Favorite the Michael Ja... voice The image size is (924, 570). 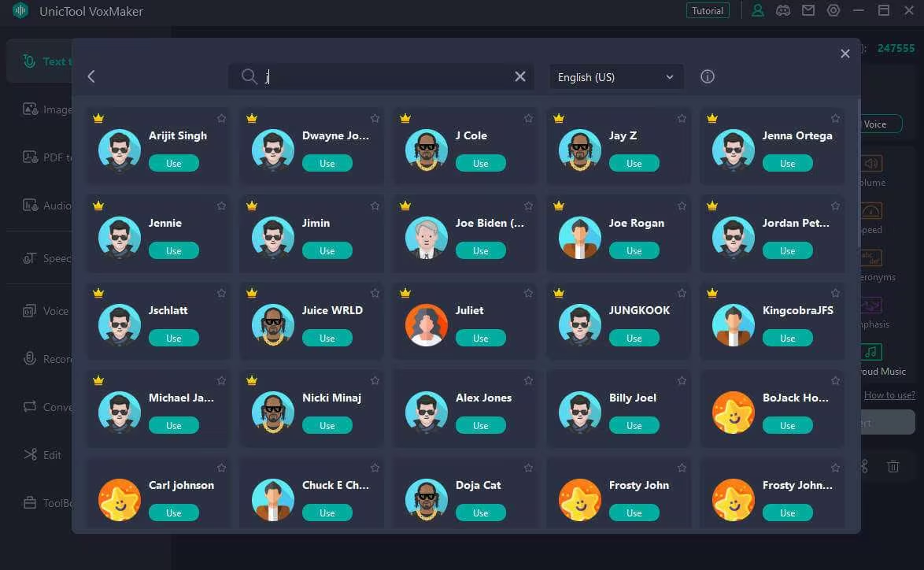(222, 381)
